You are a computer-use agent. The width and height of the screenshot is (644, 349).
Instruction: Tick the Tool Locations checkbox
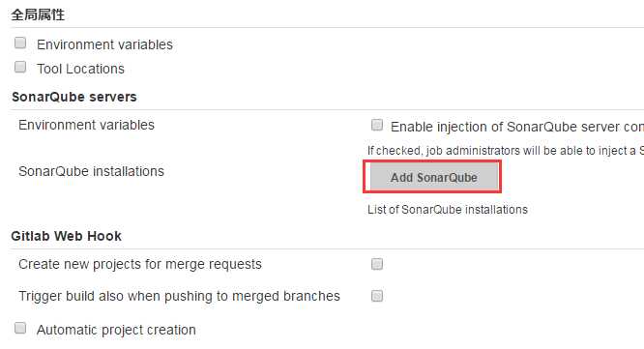click(20, 67)
